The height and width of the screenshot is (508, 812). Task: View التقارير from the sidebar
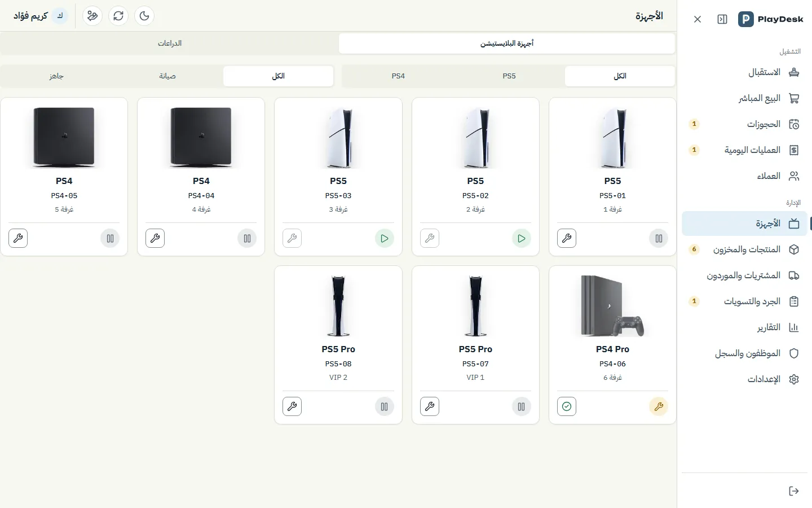[744, 327]
